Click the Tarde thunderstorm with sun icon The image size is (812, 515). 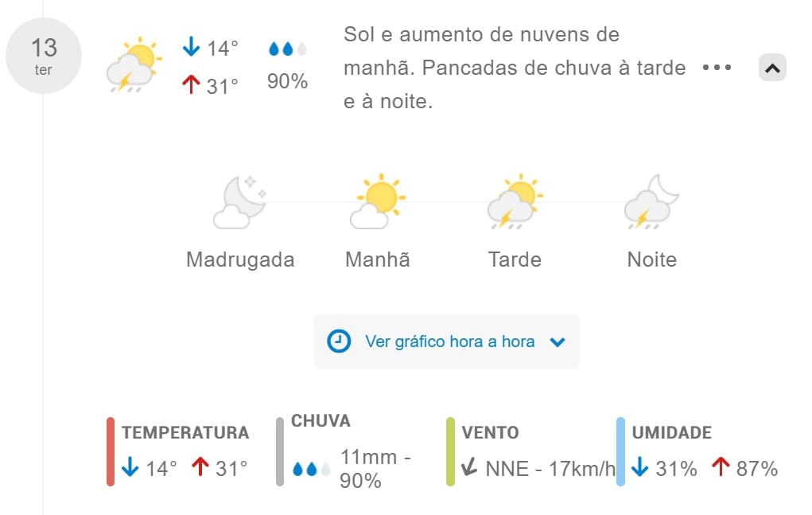515,201
